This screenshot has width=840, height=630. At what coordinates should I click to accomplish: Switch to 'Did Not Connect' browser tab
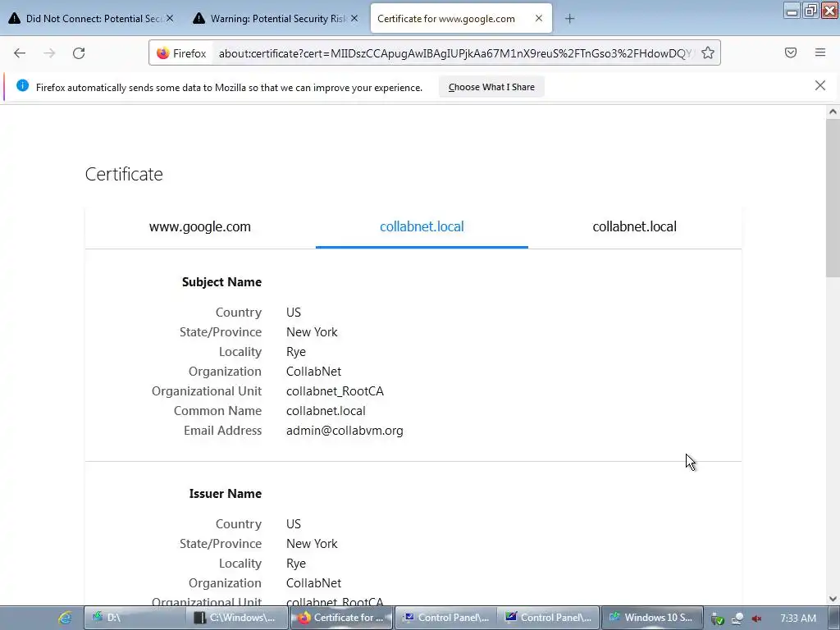(91, 19)
